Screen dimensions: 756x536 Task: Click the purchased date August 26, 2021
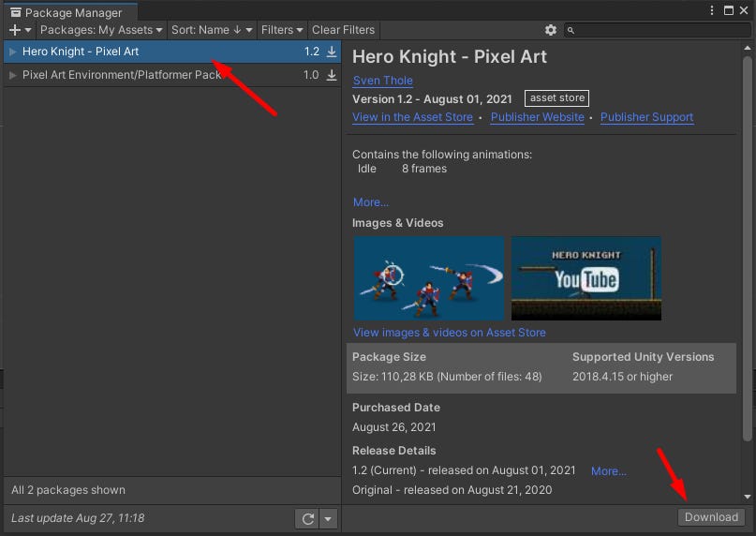393,427
